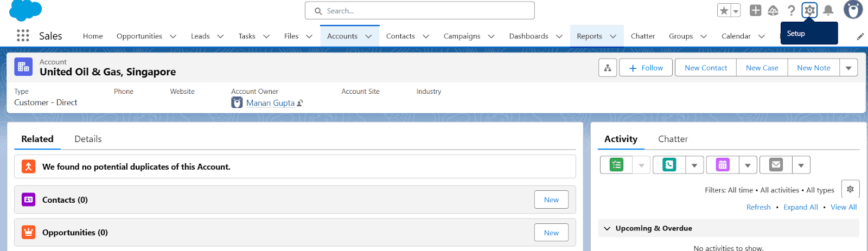Open the Email dropdown arrow
Screen dimensions: 868x251
[x=801, y=165]
